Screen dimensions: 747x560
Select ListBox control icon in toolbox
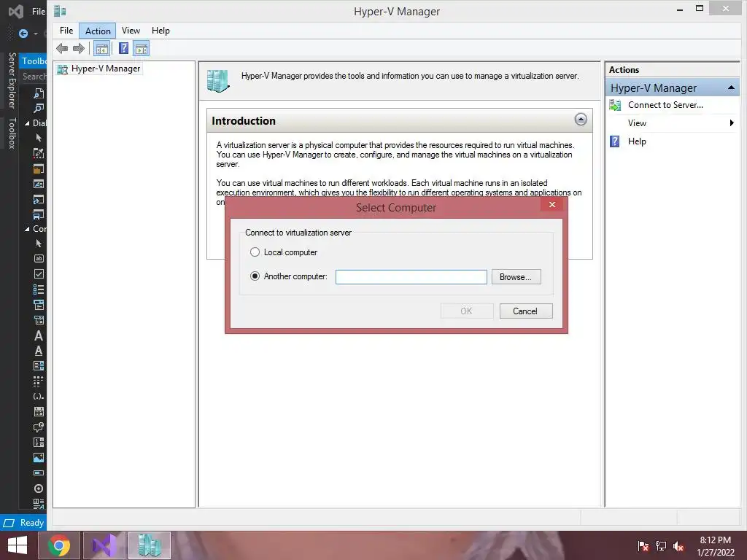coord(39,366)
